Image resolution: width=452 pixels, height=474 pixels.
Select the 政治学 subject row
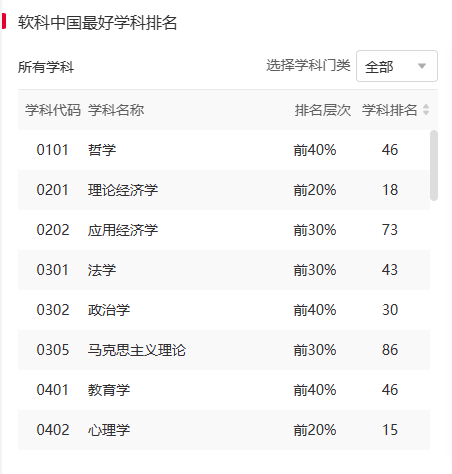tap(224, 310)
